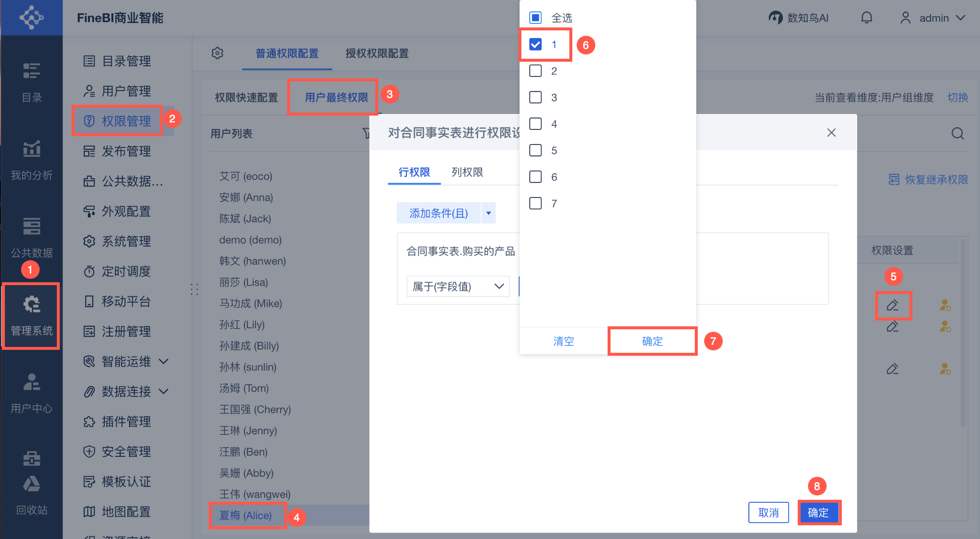The width and height of the screenshot is (980, 539).
Task: Click 清空 in the value list
Action: pyautogui.click(x=563, y=341)
